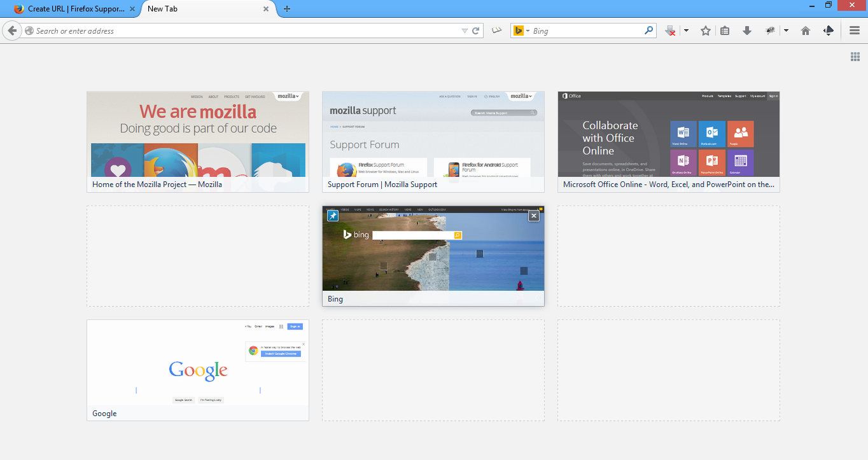Click the Firefox icon on the first tab
The width and height of the screenshot is (868, 460).
click(19, 9)
